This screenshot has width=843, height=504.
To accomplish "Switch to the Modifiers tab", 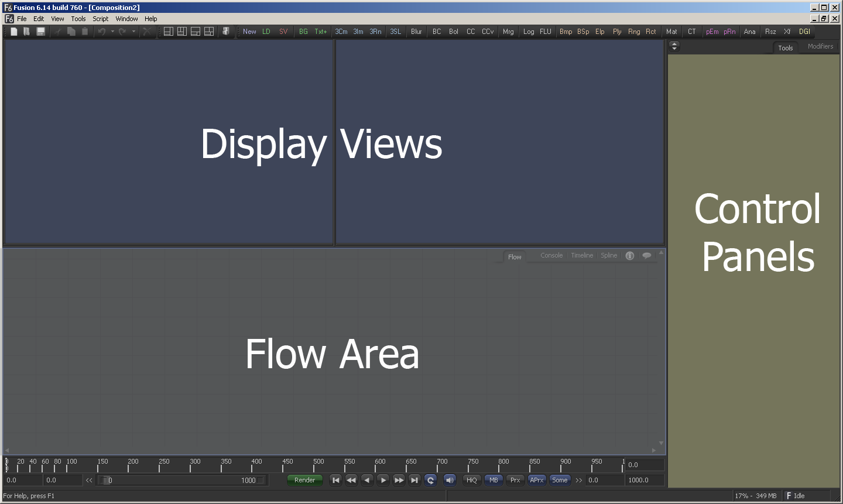I will tap(820, 46).
